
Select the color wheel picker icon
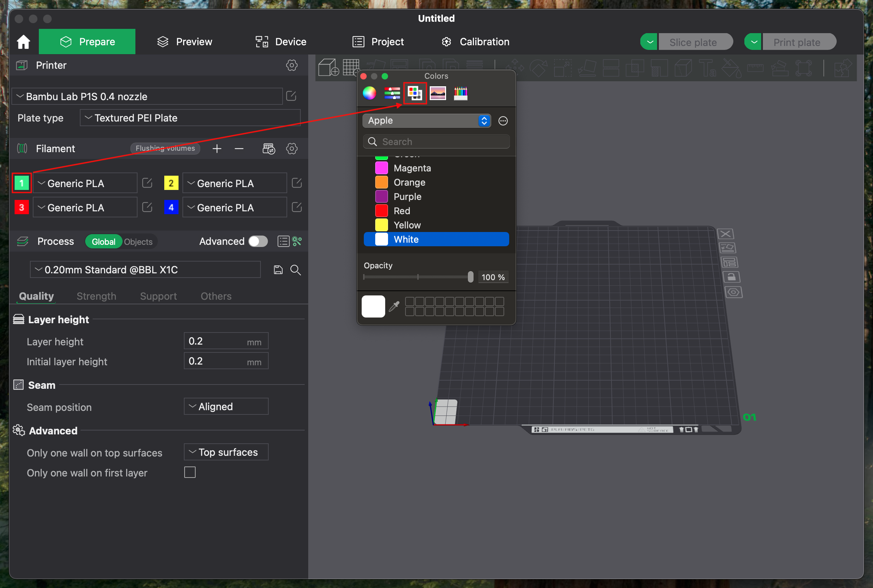pyautogui.click(x=370, y=93)
